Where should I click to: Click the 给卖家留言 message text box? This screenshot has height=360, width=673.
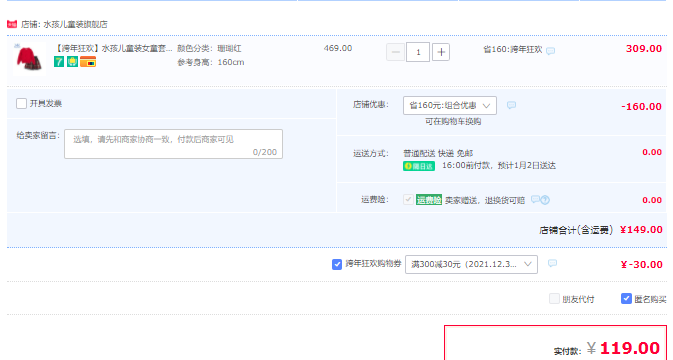click(173, 144)
